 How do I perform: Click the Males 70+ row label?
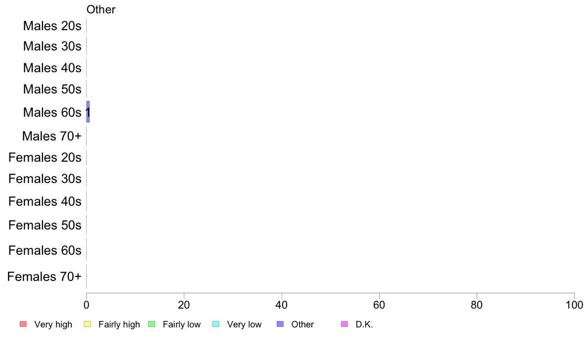pos(52,136)
